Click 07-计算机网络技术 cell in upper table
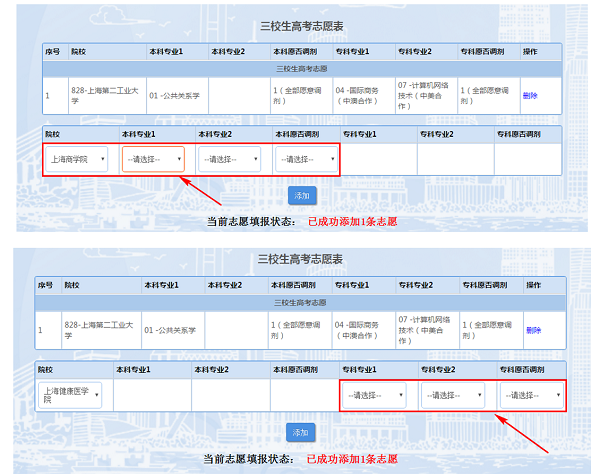Viewport: 600px width, 476px height. 426,96
